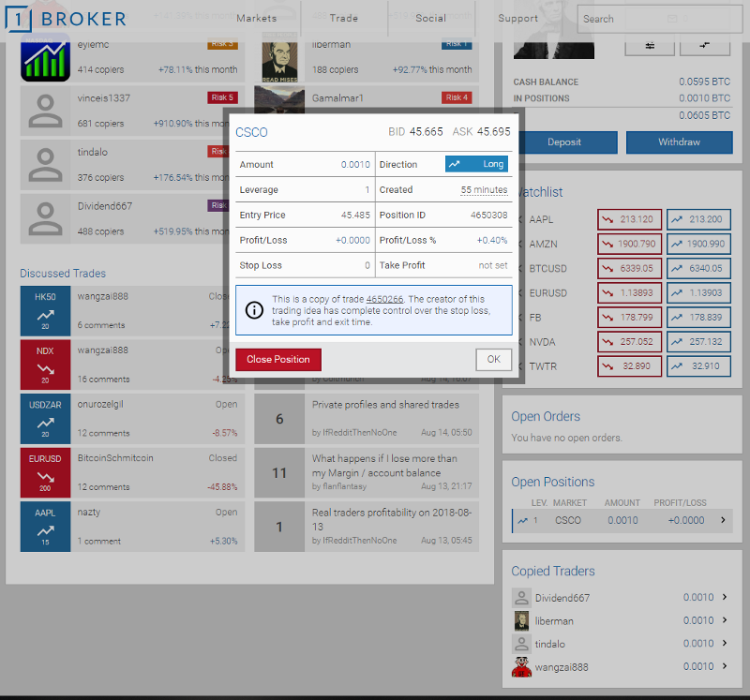
Task: Click CSCO title in the dialog
Action: 251,132
